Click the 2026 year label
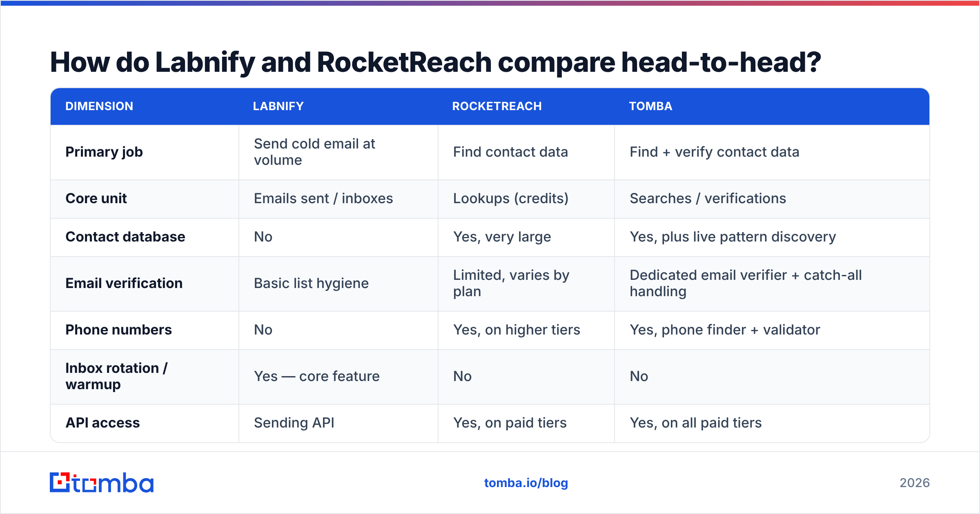Screen dimensions: 980x514 click(x=915, y=483)
